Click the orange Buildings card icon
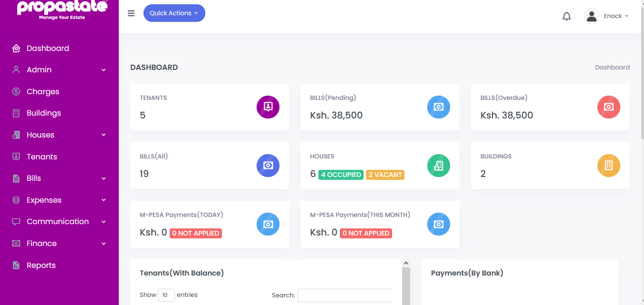Image resolution: width=644 pixels, height=305 pixels. [608, 165]
